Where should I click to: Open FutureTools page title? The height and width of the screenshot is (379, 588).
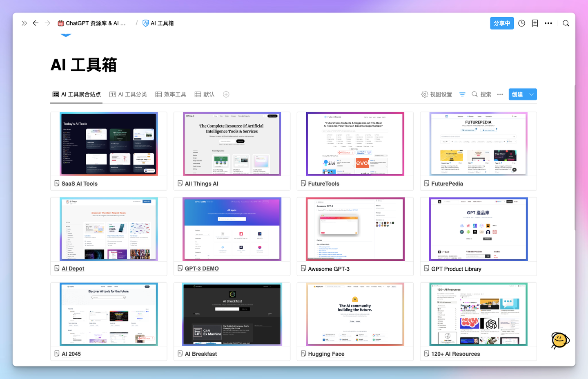324,184
